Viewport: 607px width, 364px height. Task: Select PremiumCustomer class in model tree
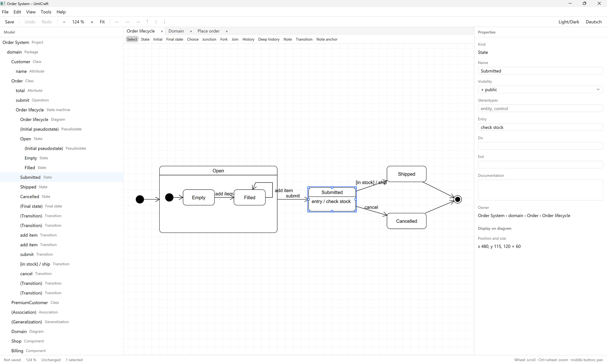tap(62, 303)
